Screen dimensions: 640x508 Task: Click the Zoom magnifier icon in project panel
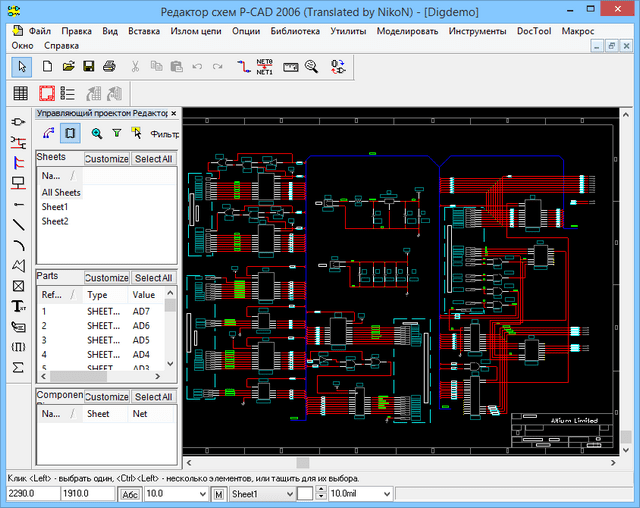97,132
